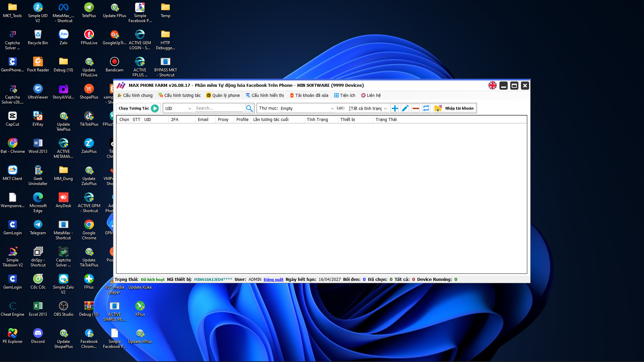
Task: Select the ZaloPlus desktop icon
Action: pyautogui.click(x=89, y=146)
